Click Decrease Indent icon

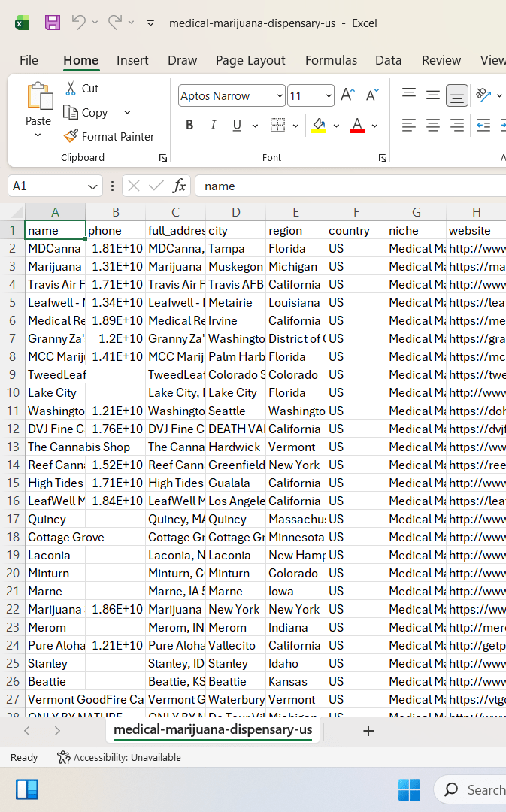click(x=483, y=125)
